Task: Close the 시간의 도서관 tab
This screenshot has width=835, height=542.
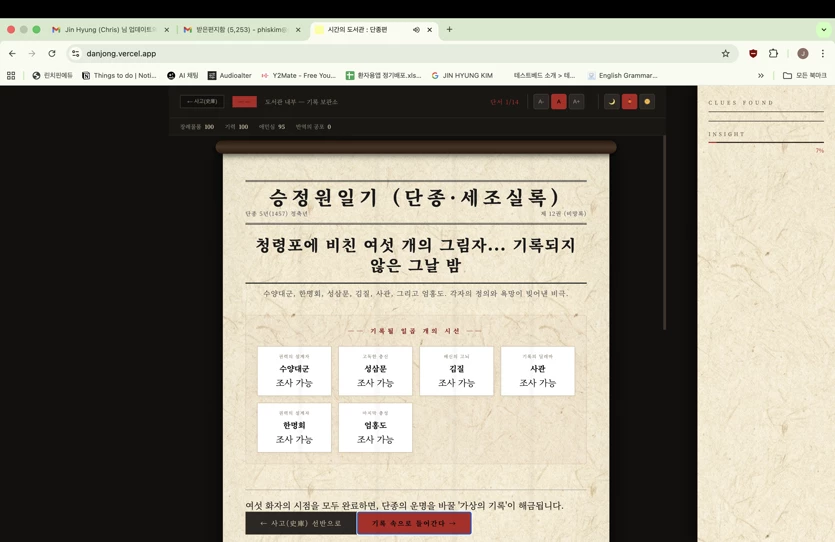Action: 430,30
